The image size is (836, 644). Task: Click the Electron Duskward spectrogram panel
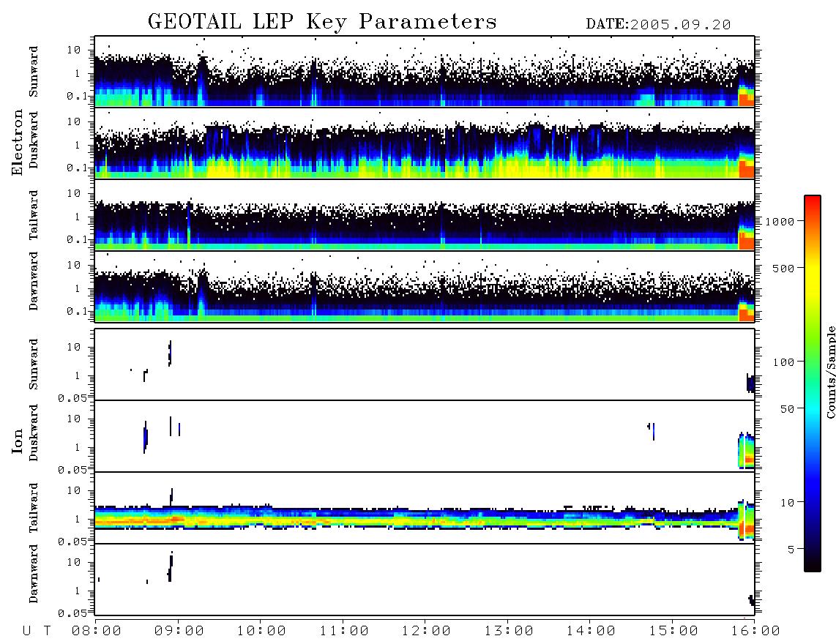(x=425, y=143)
